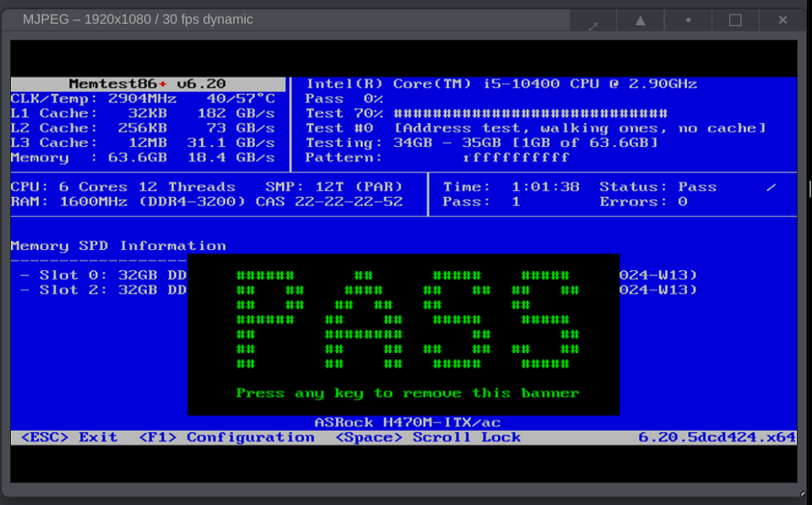Click the <F1> Configuration option
Screen dimensions: 812x505
tap(226, 437)
